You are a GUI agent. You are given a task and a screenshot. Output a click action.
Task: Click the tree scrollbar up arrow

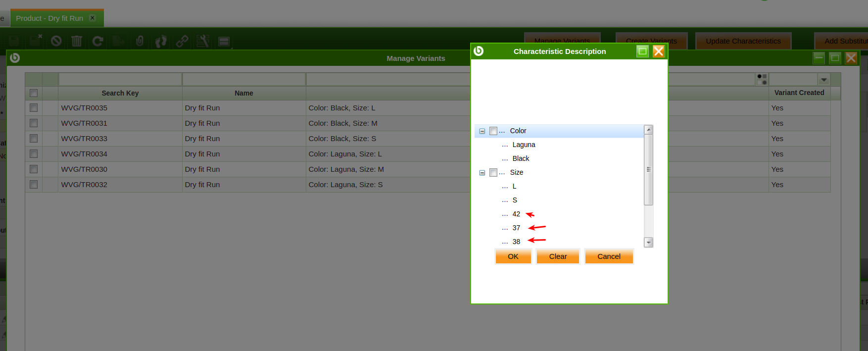pyautogui.click(x=648, y=130)
